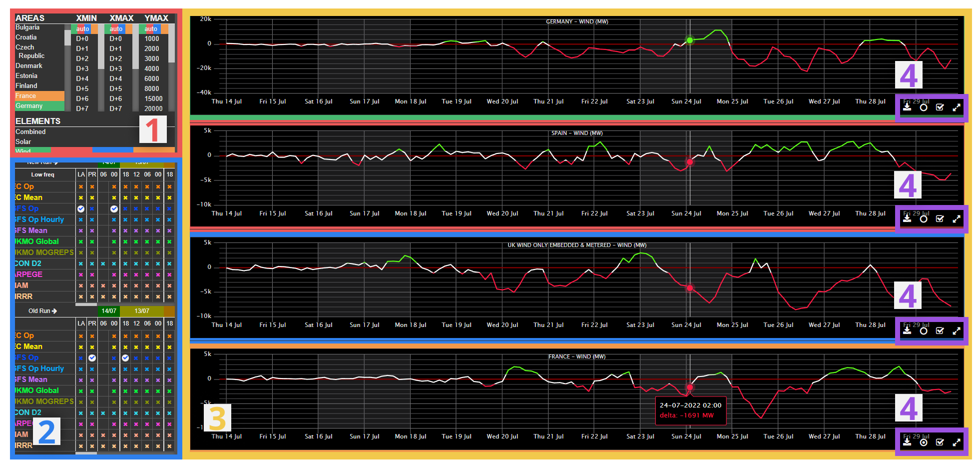Toggle the checkbox icon on Spain chart
This screenshot has width=980, height=468.
tap(940, 218)
